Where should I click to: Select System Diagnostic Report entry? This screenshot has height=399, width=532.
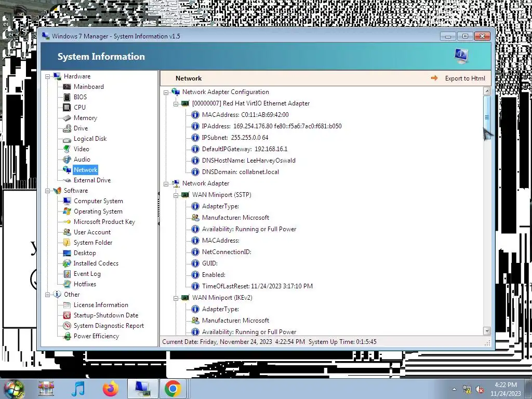pos(109,326)
